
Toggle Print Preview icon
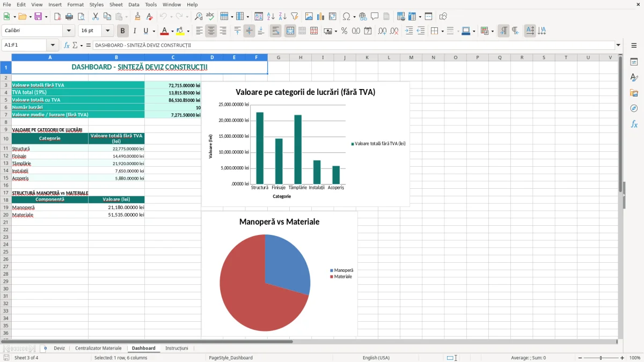point(81,17)
